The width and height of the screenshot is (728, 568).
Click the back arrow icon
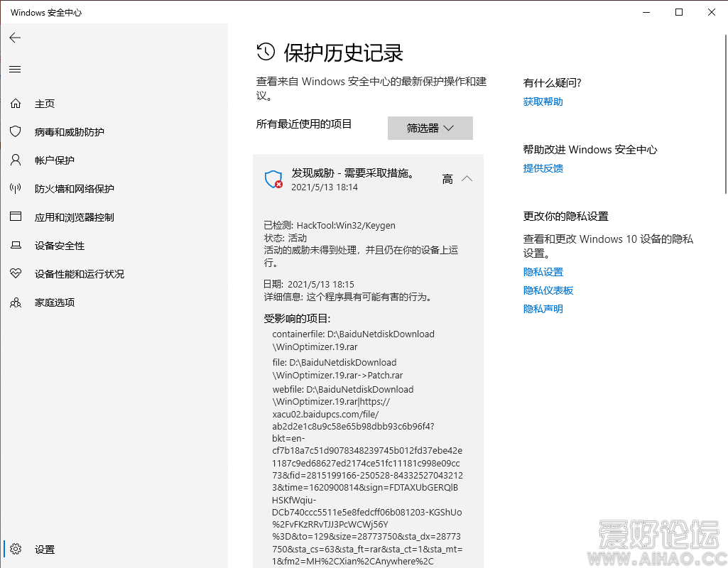[15, 38]
